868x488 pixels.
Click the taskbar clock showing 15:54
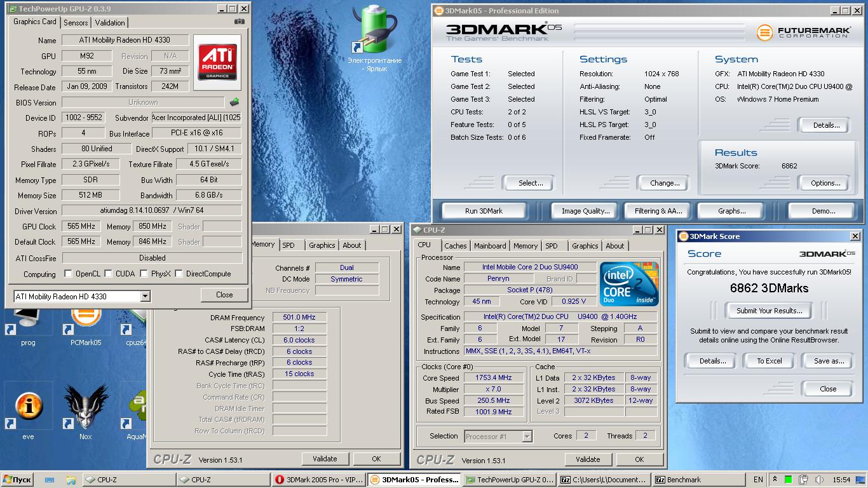point(841,480)
